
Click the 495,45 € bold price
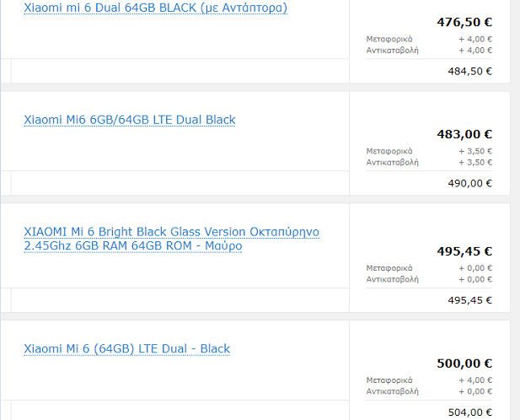coord(464,251)
